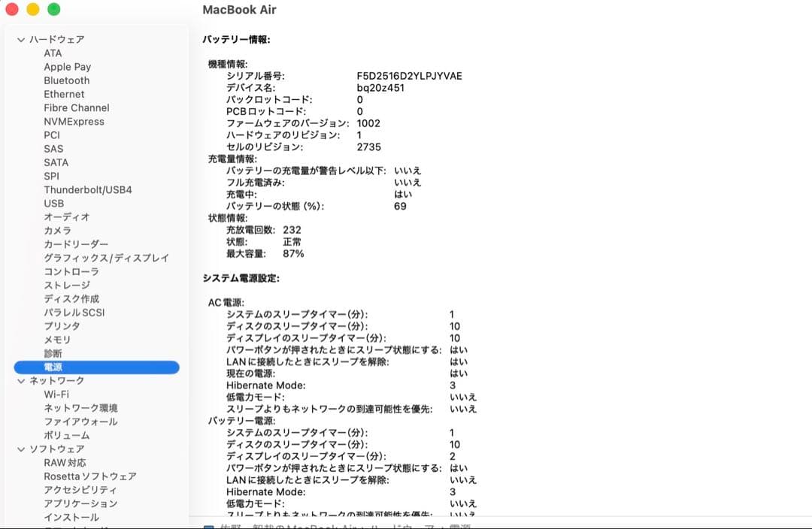Select Bluetooth in the hardware list
Screen dimensions: 812x529
coord(66,80)
